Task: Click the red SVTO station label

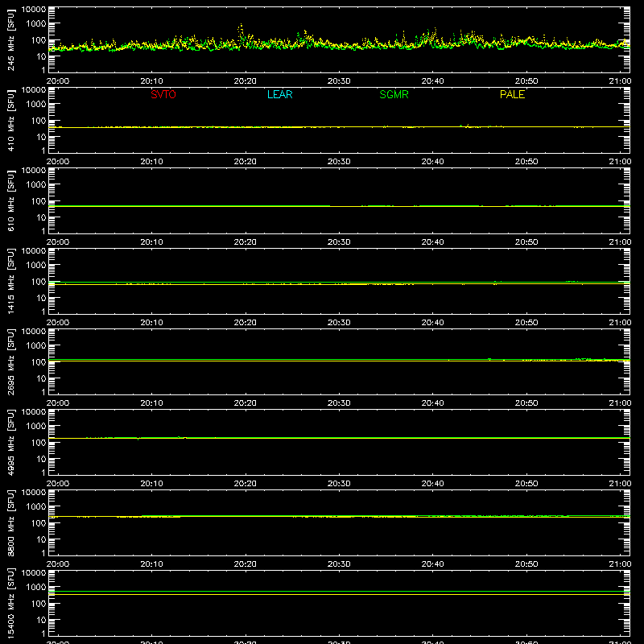Action: tap(163, 94)
